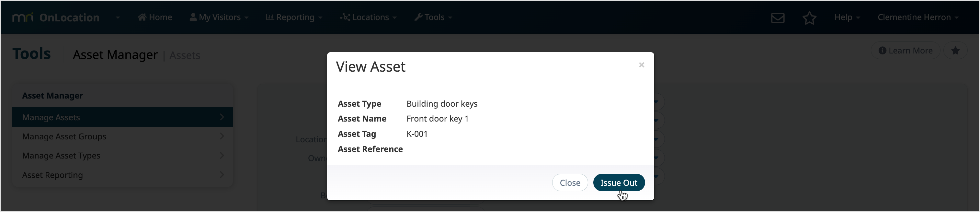Click the Home house icon
The image size is (980, 212).
[142, 17]
